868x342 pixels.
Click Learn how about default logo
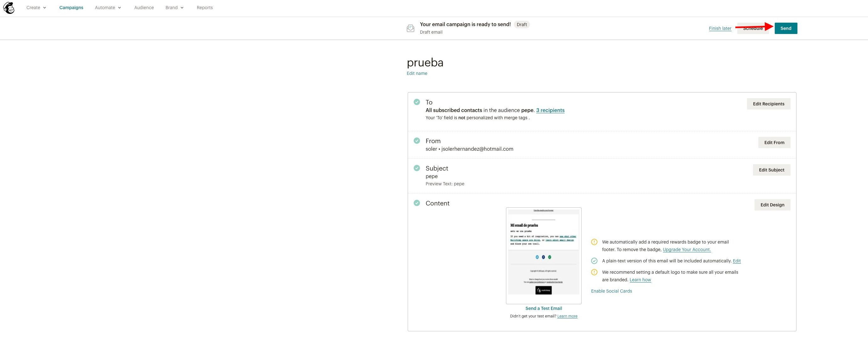(640, 280)
